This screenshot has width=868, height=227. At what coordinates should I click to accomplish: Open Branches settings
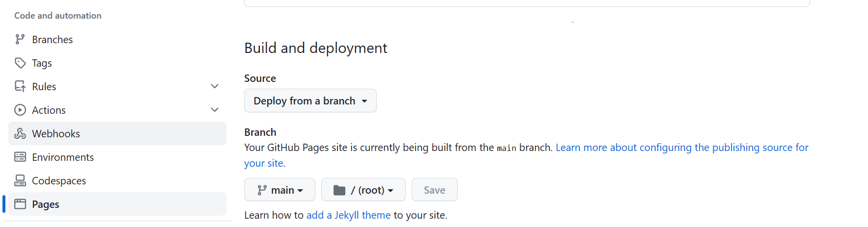[117, 39]
